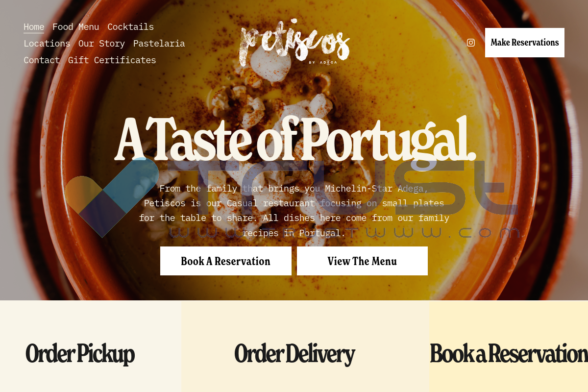Image resolution: width=588 pixels, height=392 pixels.
Task: Open the Pastelaria link
Action: coord(159,44)
